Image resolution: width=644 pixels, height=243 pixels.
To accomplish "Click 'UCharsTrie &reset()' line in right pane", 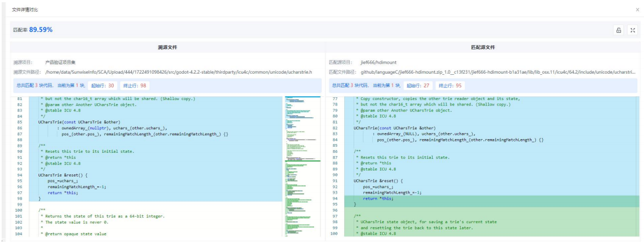I will [378, 180].
